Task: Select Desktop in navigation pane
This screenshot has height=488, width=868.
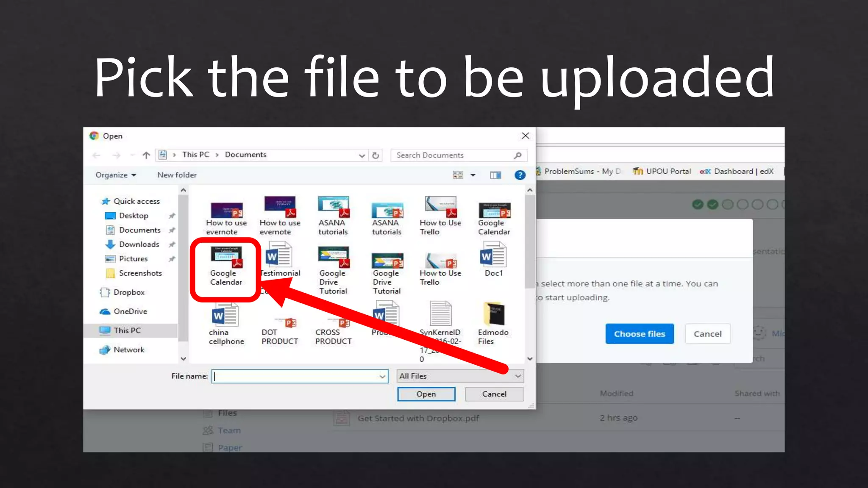Action: click(x=127, y=216)
